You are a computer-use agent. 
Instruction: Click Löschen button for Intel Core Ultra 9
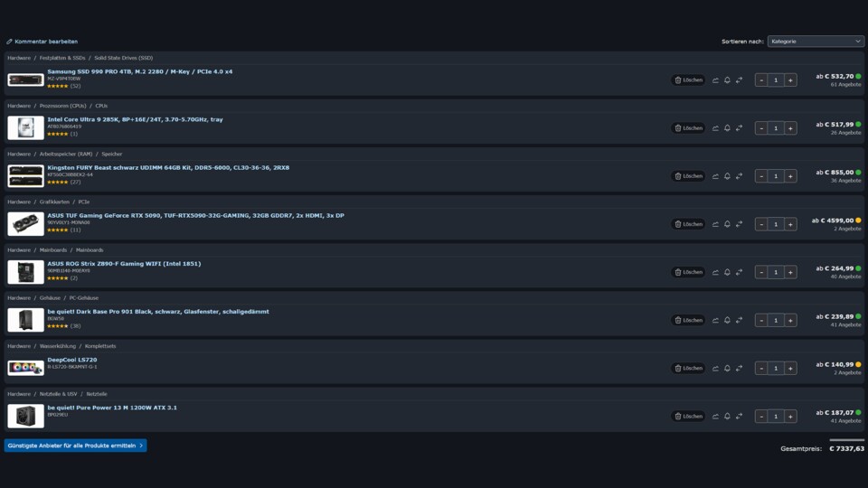pos(688,128)
